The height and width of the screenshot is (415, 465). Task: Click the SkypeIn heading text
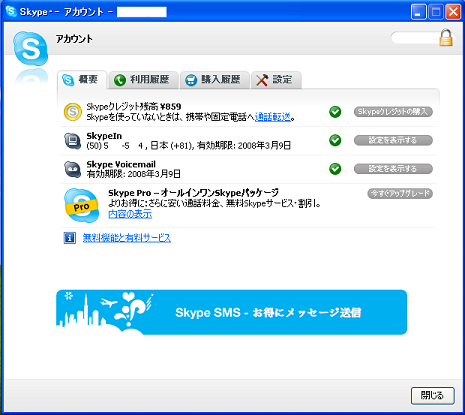click(104, 136)
